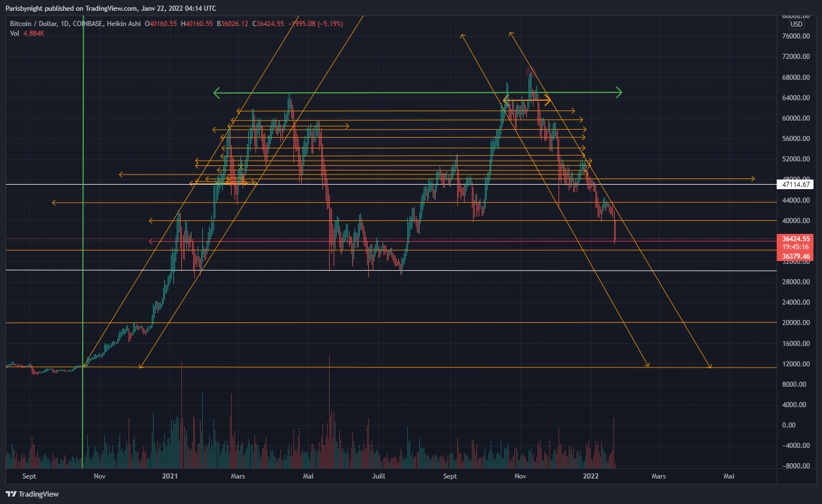Click the 2022 label on time axis
822x504 pixels.
click(x=591, y=476)
